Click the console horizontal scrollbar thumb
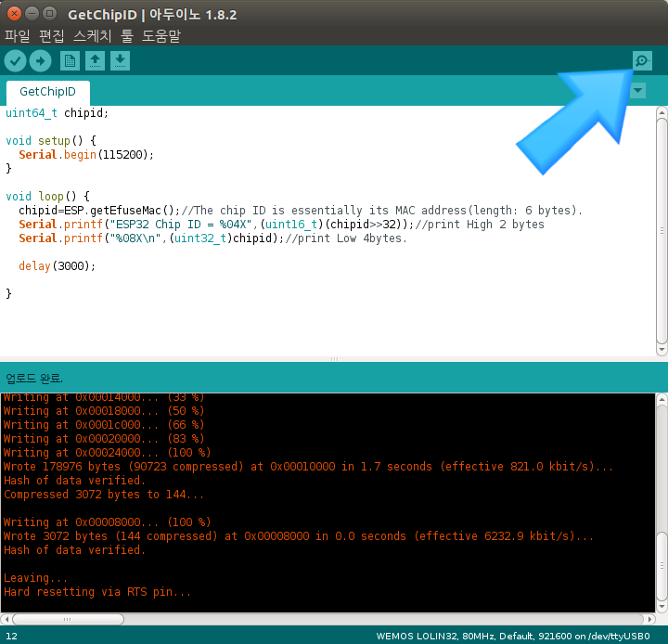The height and width of the screenshot is (644, 668). (68, 619)
